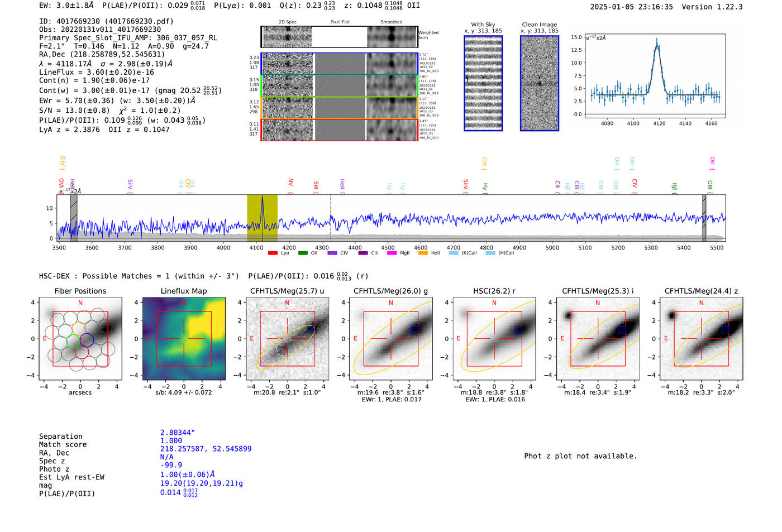Click the magenta MgII legend swatch
The height and width of the screenshot is (532, 782).
(x=393, y=253)
